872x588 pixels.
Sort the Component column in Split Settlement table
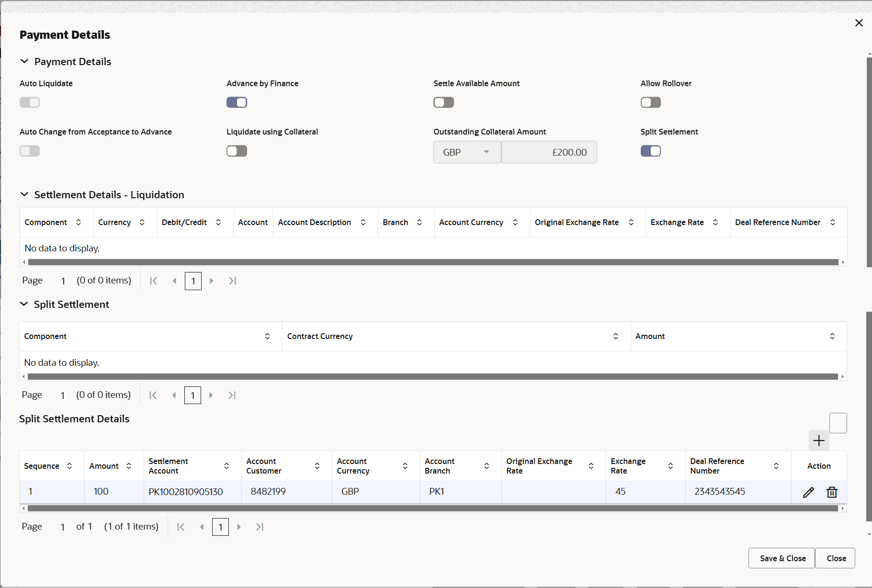coord(267,336)
